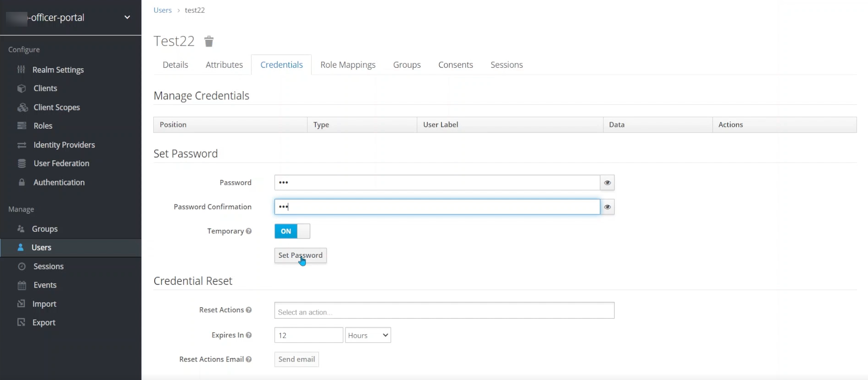Click the User Label column header

(x=510, y=125)
